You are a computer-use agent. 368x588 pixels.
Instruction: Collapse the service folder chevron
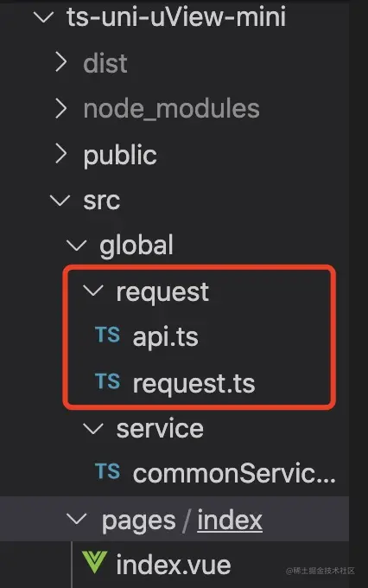[93, 428]
